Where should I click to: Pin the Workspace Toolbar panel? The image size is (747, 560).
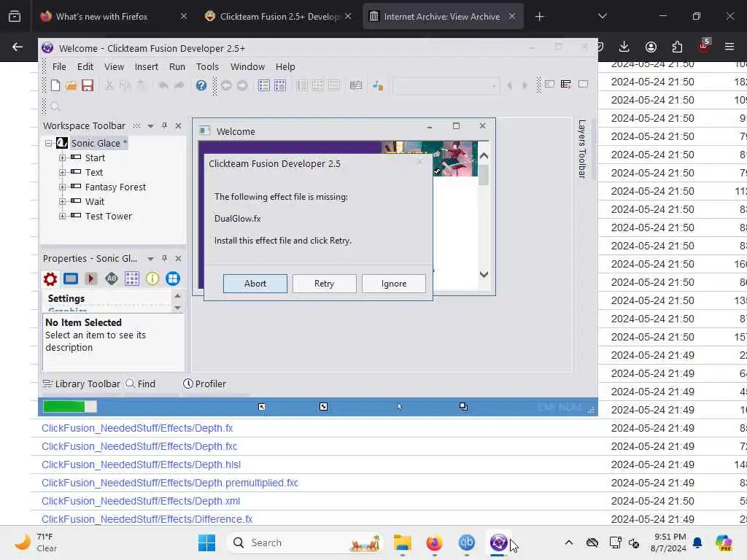(164, 125)
